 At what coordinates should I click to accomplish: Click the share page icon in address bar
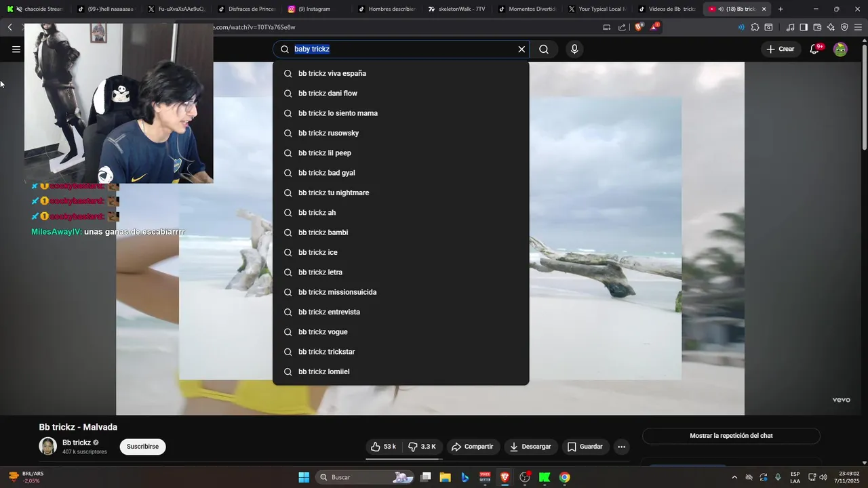tap(623, 27)
